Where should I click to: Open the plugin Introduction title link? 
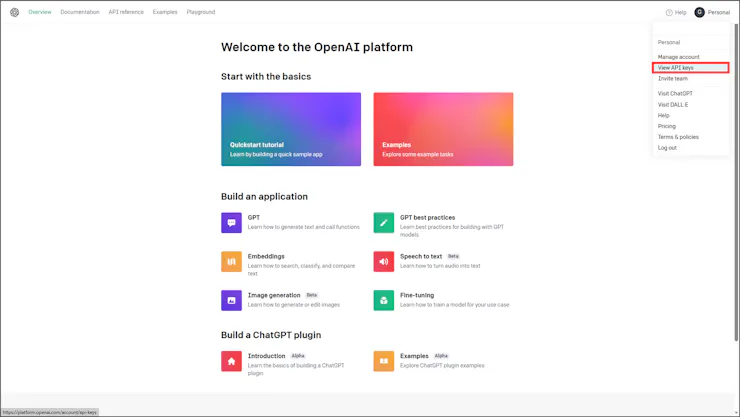[267, 356]
